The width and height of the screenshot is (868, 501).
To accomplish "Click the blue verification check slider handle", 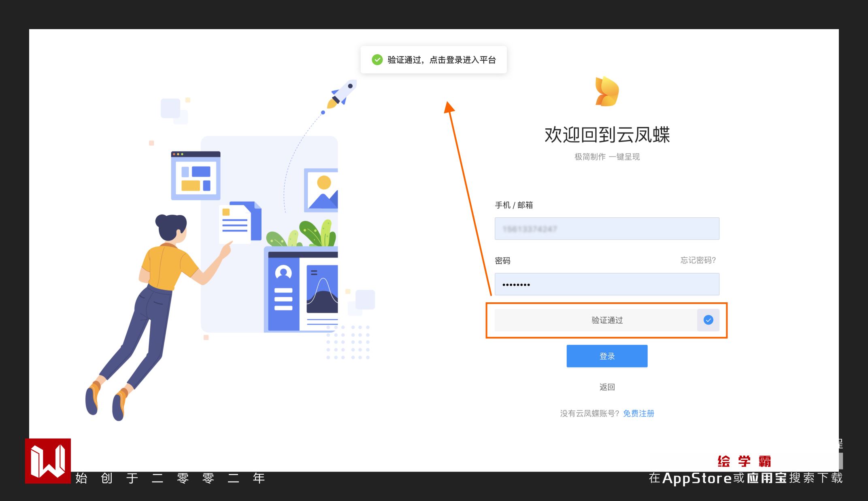I will click(708, 320).
